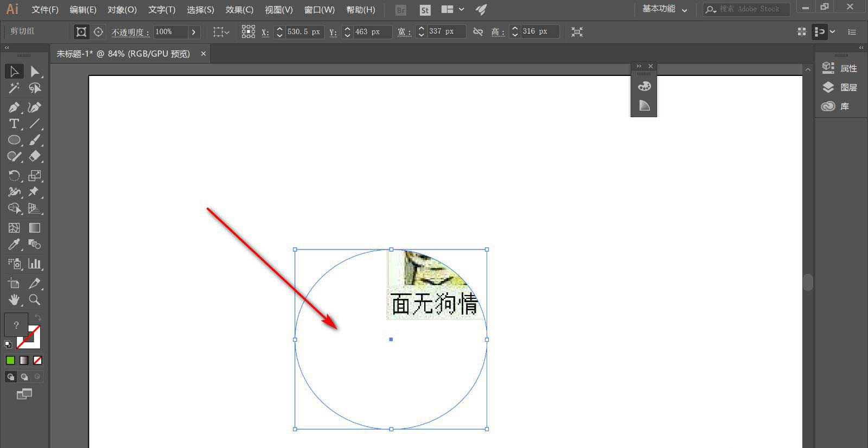Click the green Color fill mode swatch
The image size is (868, 448).
pos(10,360)
